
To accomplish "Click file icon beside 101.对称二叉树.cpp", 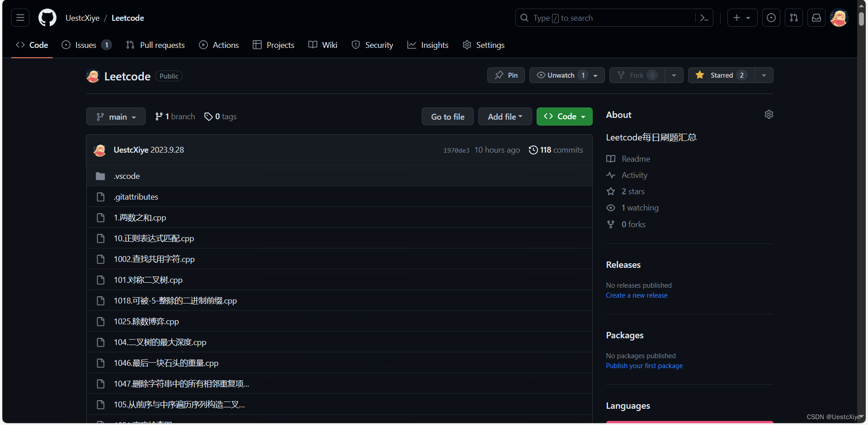I will (x=100, y=280).
